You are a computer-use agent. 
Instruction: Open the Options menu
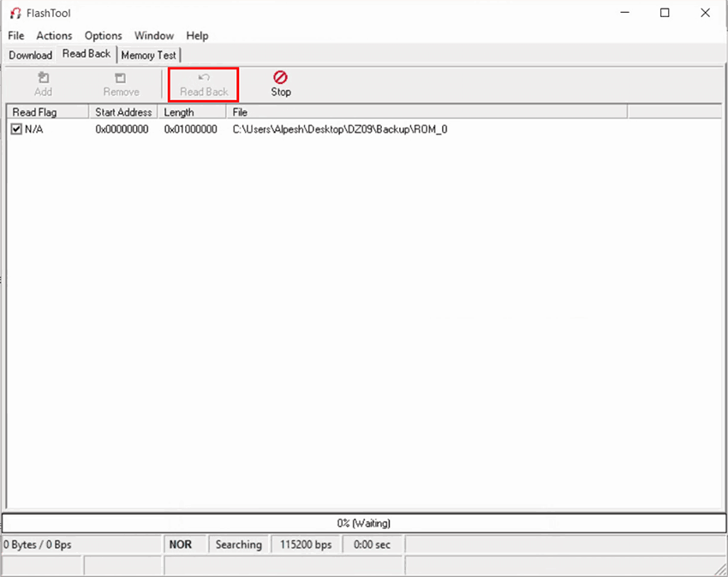[103, 36]
